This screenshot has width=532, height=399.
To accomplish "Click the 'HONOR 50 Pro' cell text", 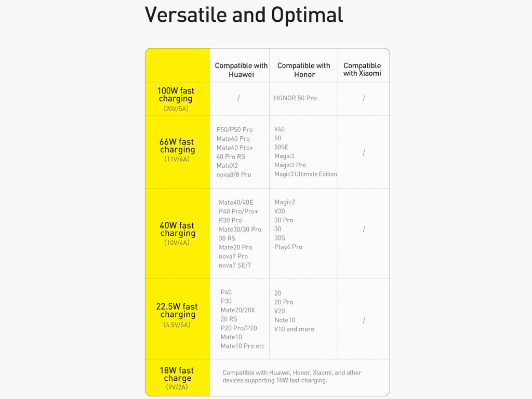I will point(295,98).
